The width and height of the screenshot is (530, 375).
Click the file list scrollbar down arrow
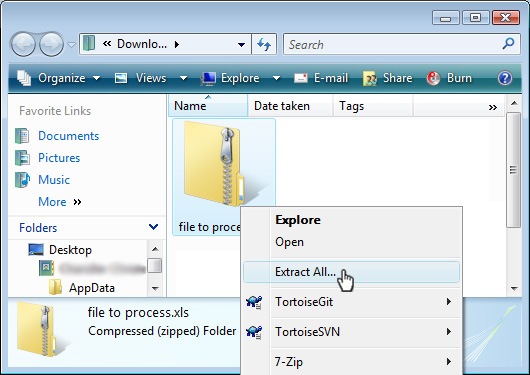[514, 288]
